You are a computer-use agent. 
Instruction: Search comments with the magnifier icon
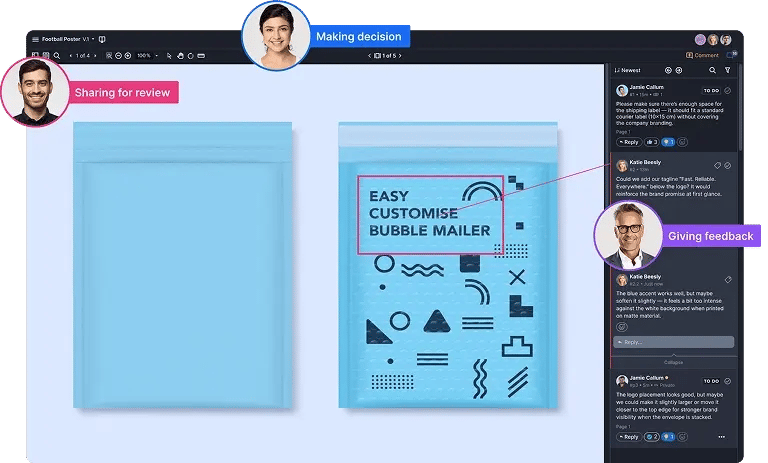coord(712,71)
